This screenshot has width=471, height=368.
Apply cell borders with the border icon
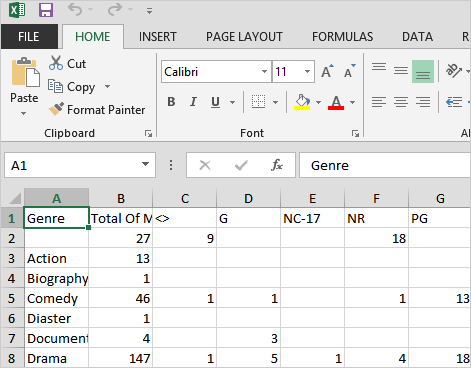pyautogui.click(x=258, y=102)
